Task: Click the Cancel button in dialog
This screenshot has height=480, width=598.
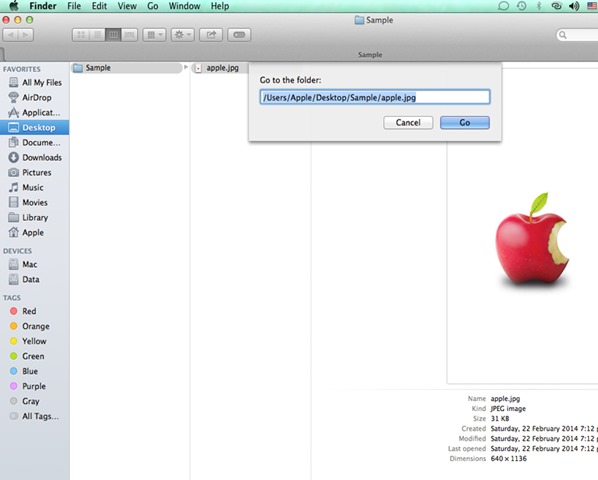Action: pos(408,123)
